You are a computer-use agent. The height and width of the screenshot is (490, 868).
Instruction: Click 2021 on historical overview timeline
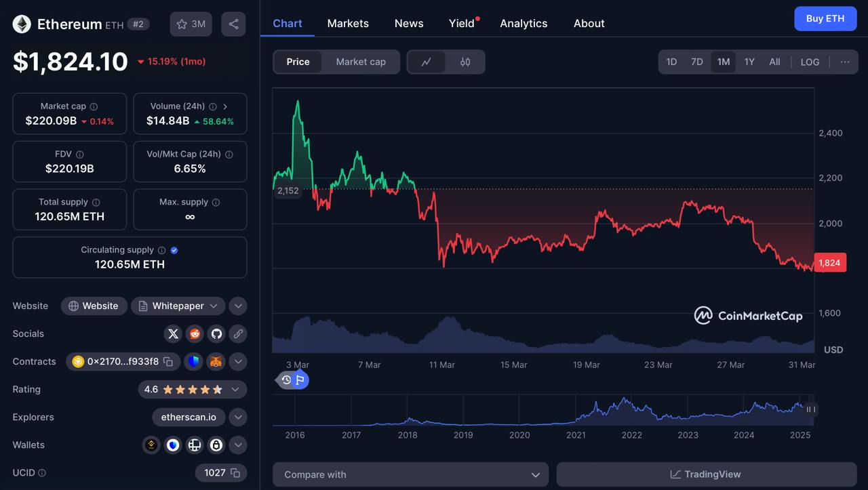coord(576,435)
